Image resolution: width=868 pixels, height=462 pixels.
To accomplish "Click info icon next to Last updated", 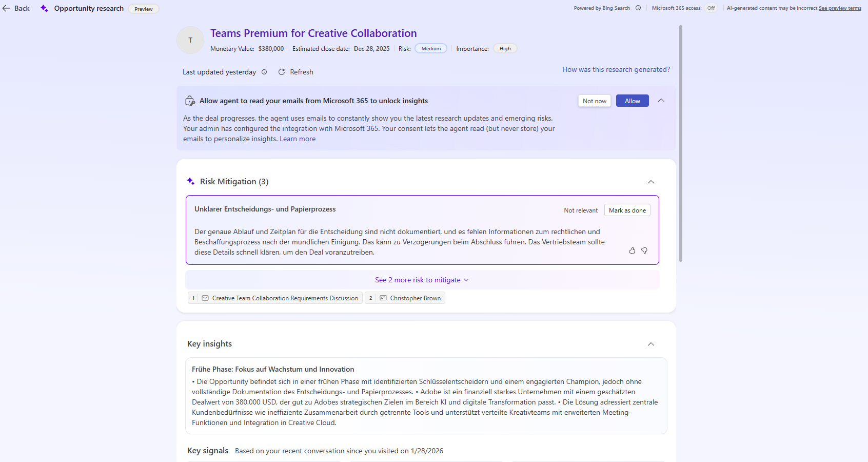I will tap(264, 72).
